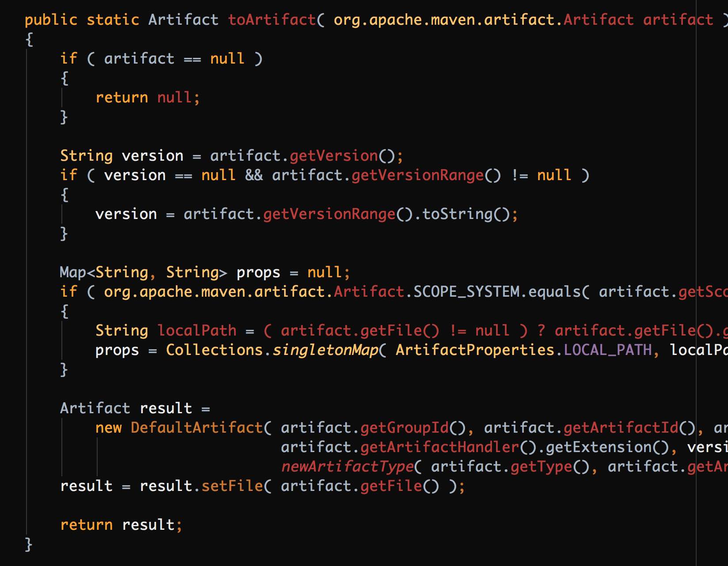Click the getType() method call
Viewport: 728px width, 566px height.
tap(541, 467)
